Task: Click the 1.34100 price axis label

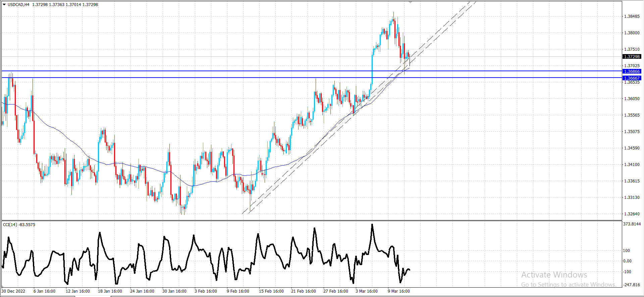Action: (632, 165)
